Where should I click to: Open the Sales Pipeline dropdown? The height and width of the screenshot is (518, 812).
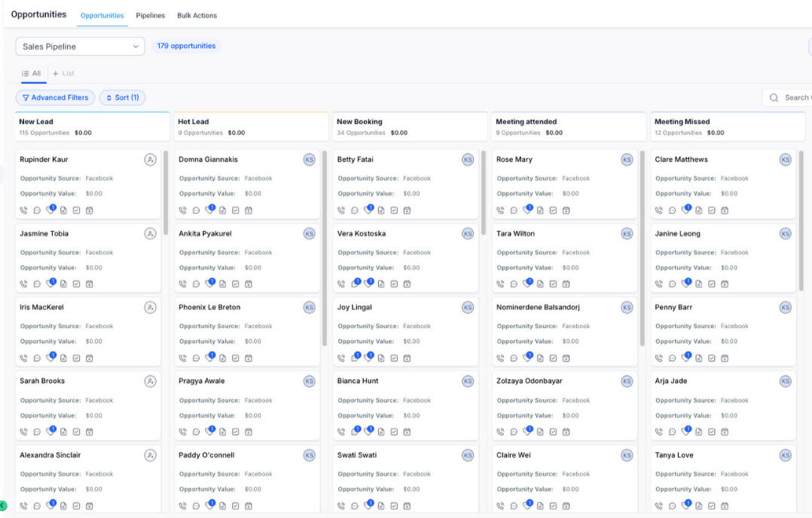click(80, 47)
